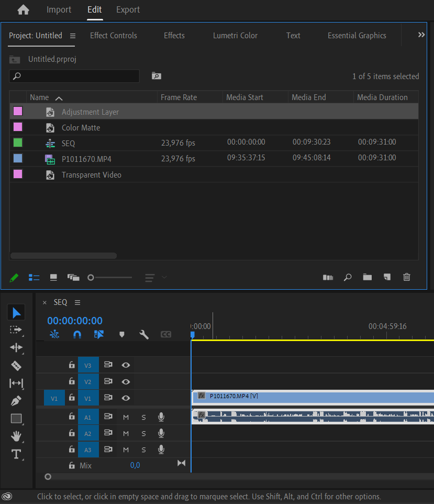Switch to the Export tab
The width and height of the screenshot is (434, 504).
(128, 9)
